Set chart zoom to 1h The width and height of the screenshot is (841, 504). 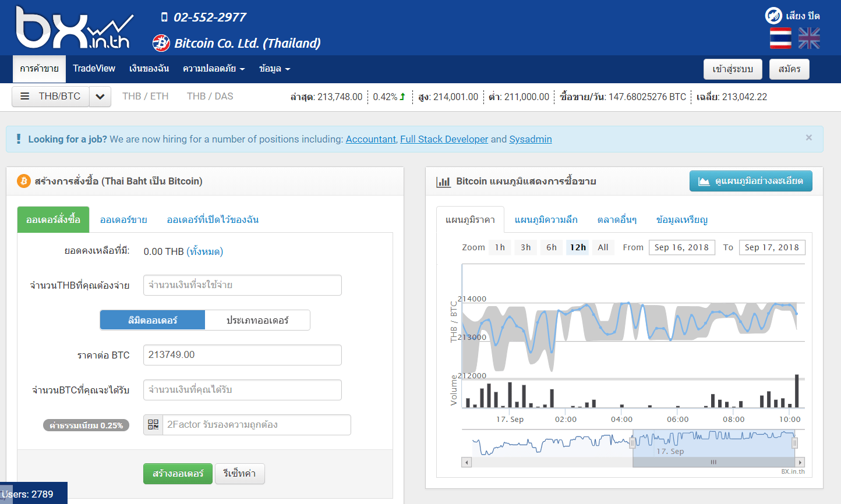(500, 247)
